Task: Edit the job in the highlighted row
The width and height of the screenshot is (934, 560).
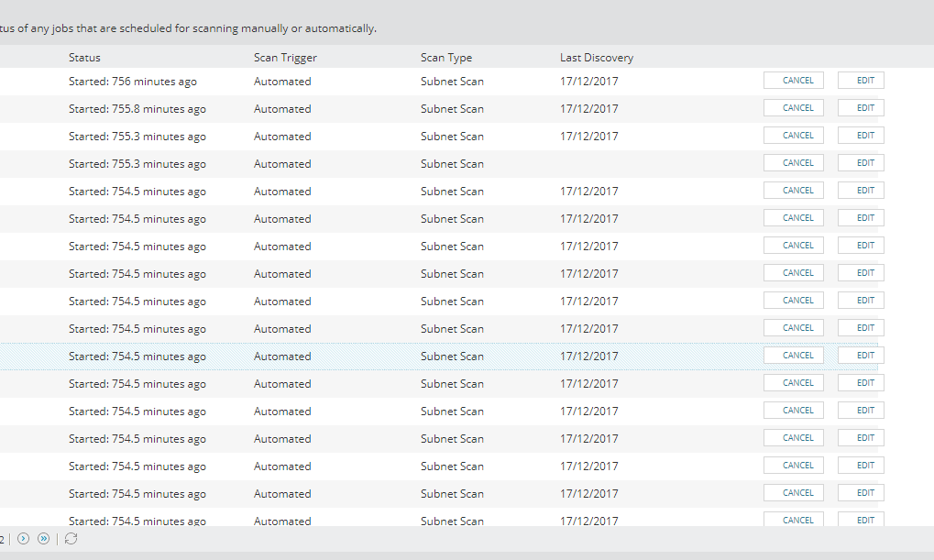Action: click(x=861, y=355)
